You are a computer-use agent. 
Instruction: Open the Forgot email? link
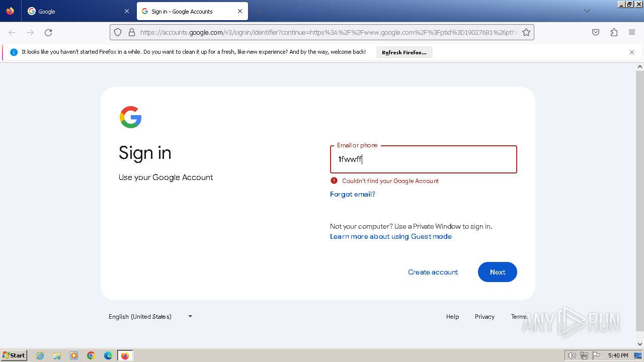coord(353,194)
